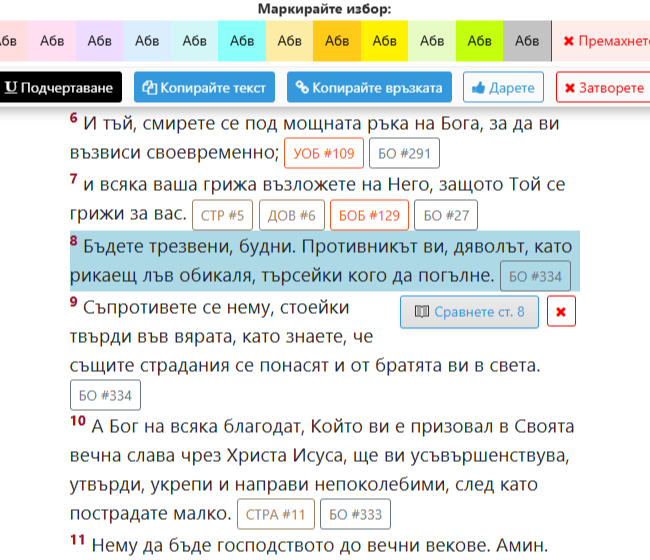Click Премахнете to remove highlighting
The width and height of the screenshot is (650, 560).
point(601,41)
